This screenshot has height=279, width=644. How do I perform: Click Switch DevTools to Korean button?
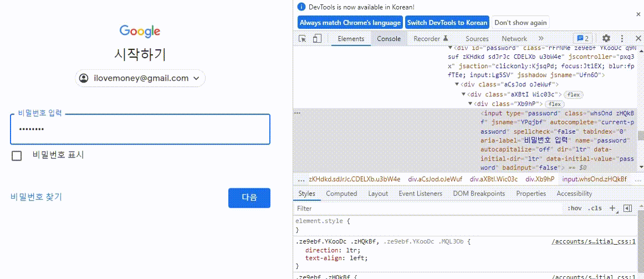(447, 23)
